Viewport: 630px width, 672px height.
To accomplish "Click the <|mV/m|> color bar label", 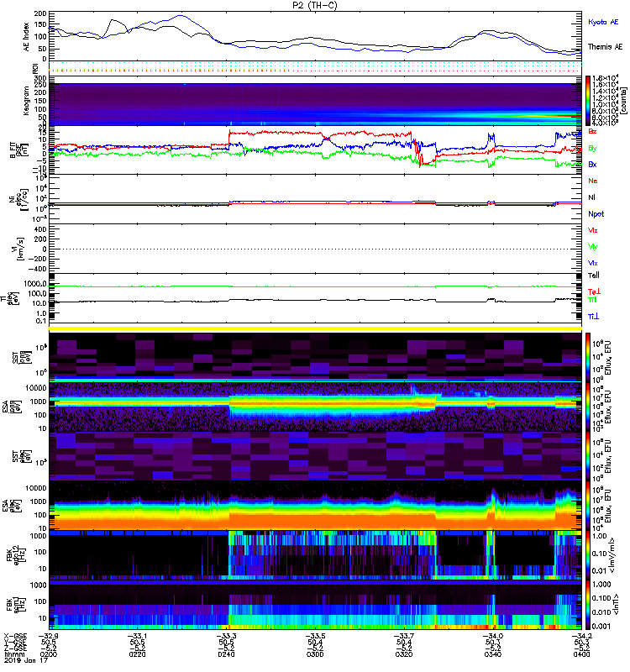I will [613, 555].
